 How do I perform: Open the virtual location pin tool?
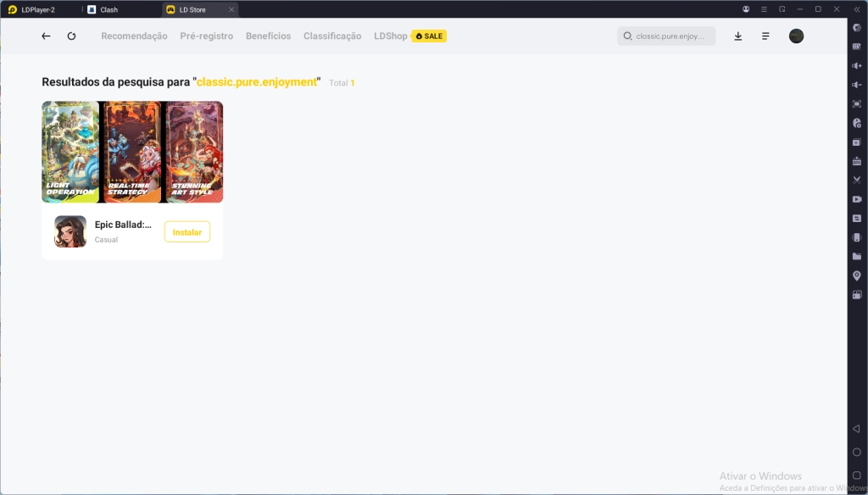click(857, 275)
